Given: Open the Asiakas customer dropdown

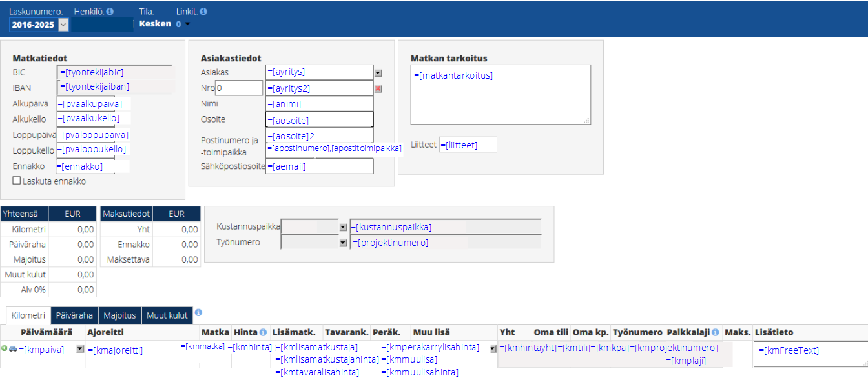Looking at the screenshot, I should pos(378,73).
